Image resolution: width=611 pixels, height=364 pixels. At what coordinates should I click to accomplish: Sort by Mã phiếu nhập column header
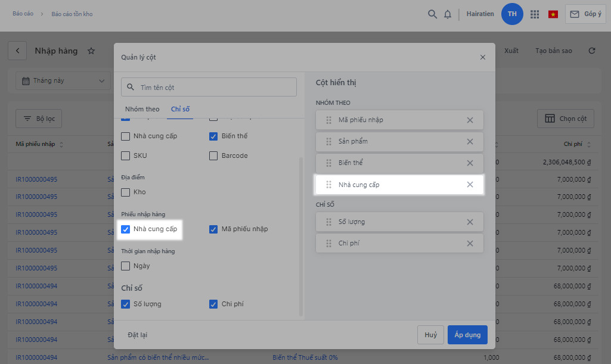coord(39,144)
